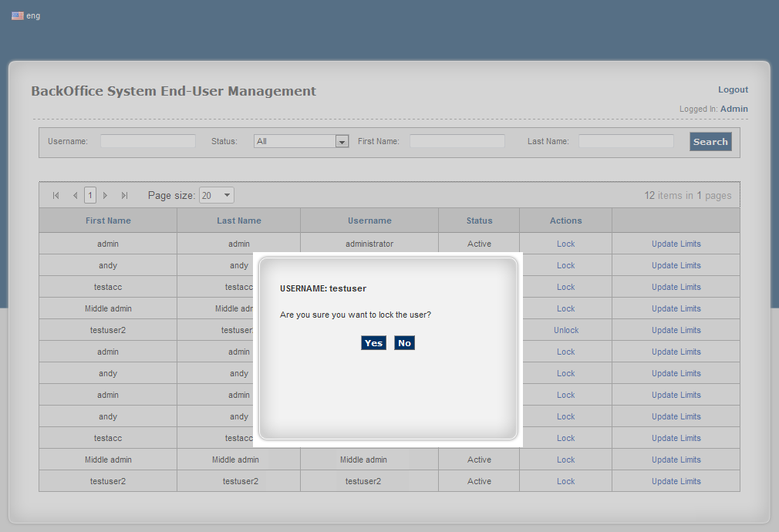The image size is (779, 532).
Task: Go to next page arrow icon
Action: (106, 196)
